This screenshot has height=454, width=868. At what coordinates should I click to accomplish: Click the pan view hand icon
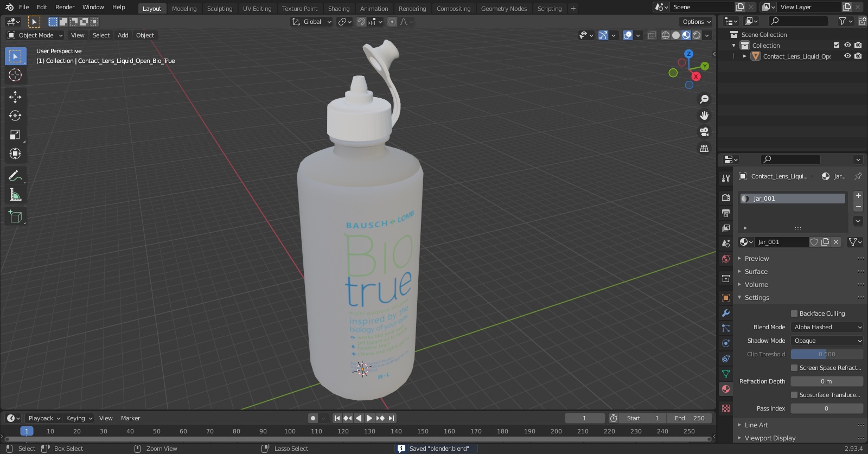[x=704, y=116]
